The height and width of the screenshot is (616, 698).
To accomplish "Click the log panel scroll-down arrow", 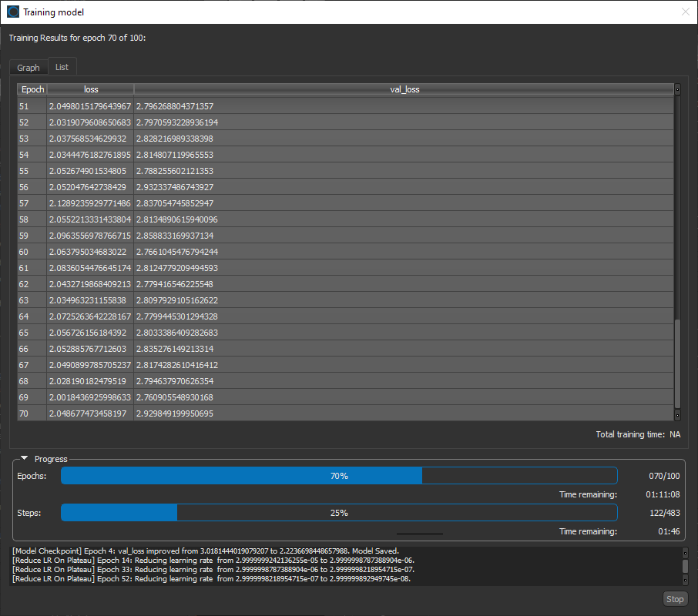I will tap(685, 580).
